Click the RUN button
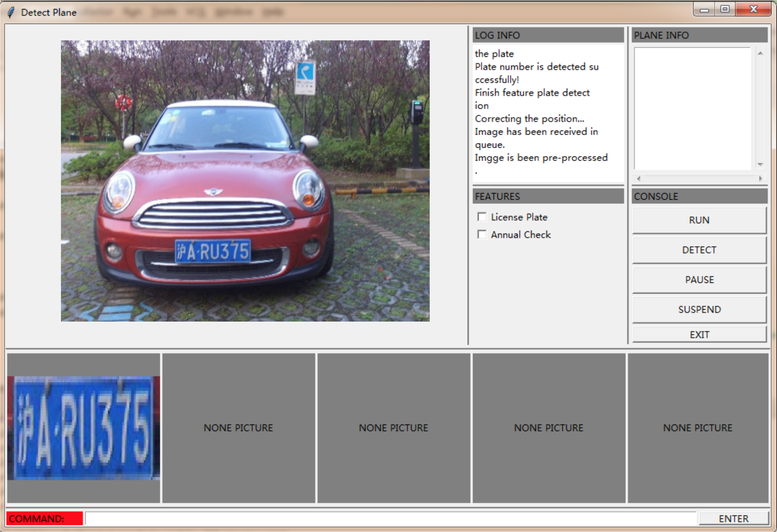Image resolution: width=777 pixels, height=532 pixels. coord(699,220)
